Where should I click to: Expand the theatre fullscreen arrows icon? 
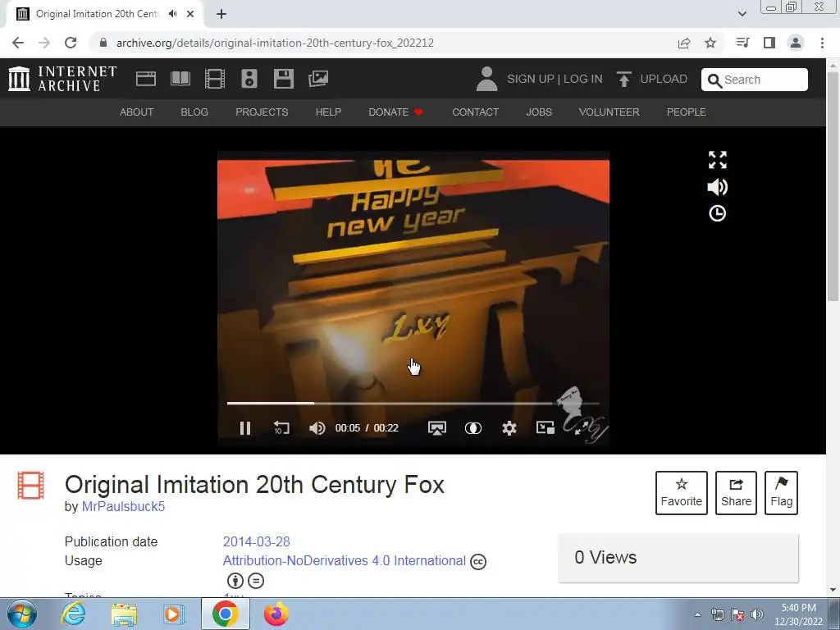coord(717,160)
